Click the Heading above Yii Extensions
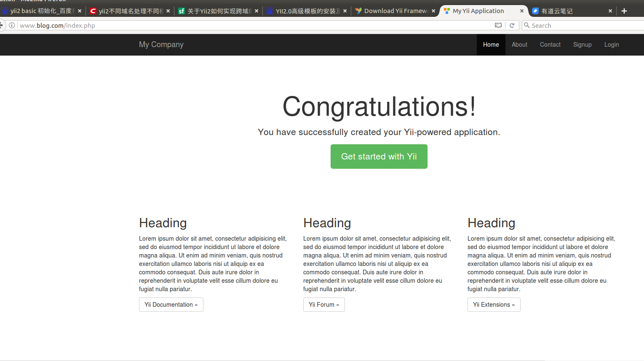Screen dimensions: 644x361 (492, 223)
